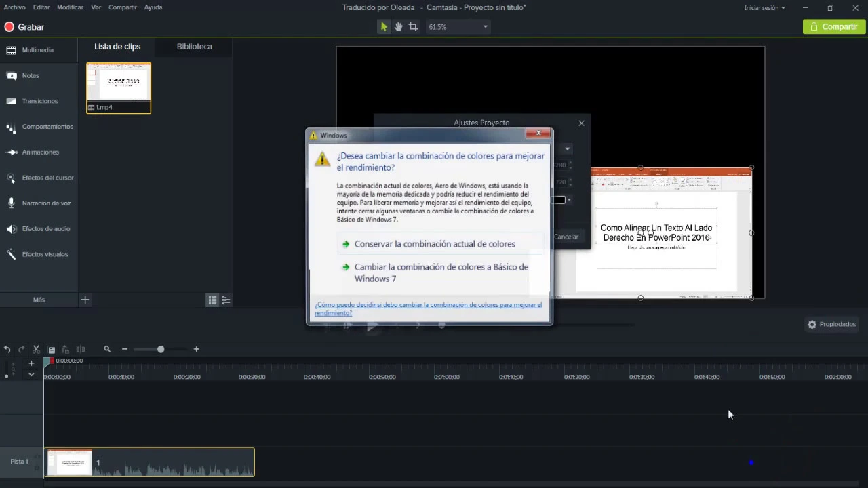Add panel with plus beside Más
The image size is (868, 488).
point(85,300)
